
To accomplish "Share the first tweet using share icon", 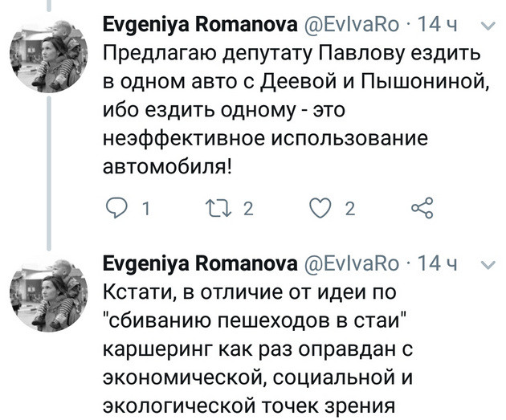I will tap(422, 210).
